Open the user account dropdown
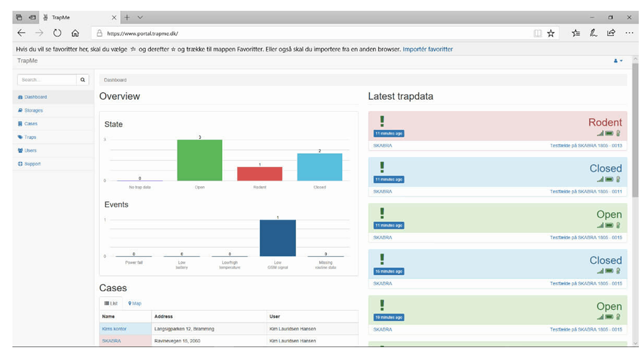The width and height of the screenshot is (644, 352). tap(618, 61)
